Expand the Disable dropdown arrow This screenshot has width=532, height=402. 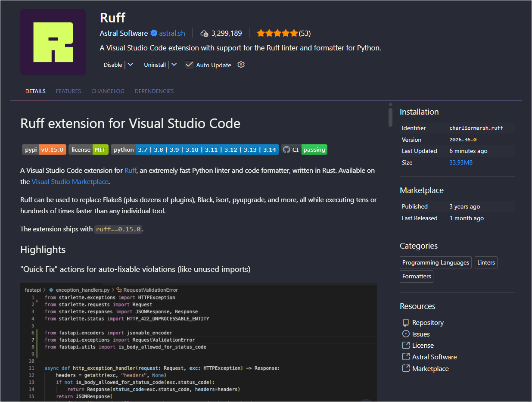point(131,65)
